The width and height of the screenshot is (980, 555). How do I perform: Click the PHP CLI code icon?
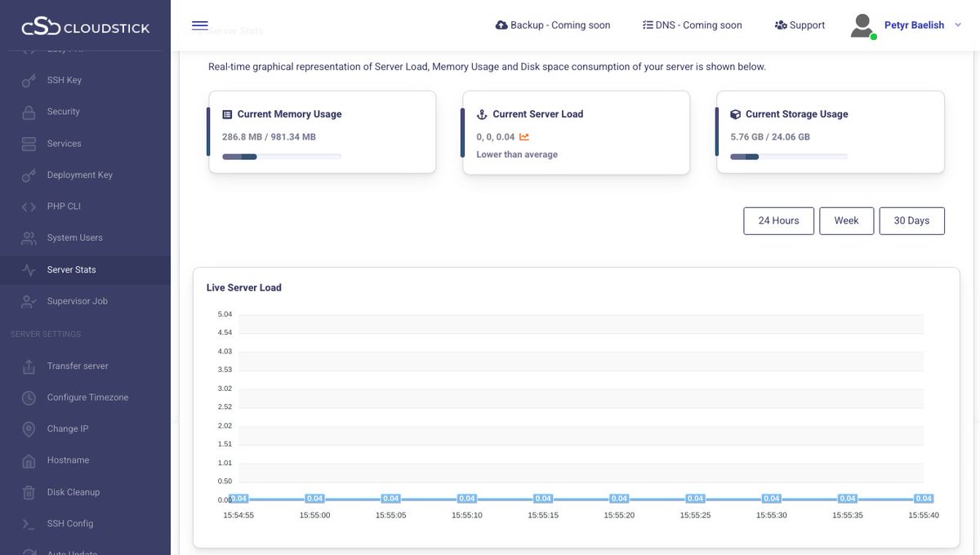[29, 206]
